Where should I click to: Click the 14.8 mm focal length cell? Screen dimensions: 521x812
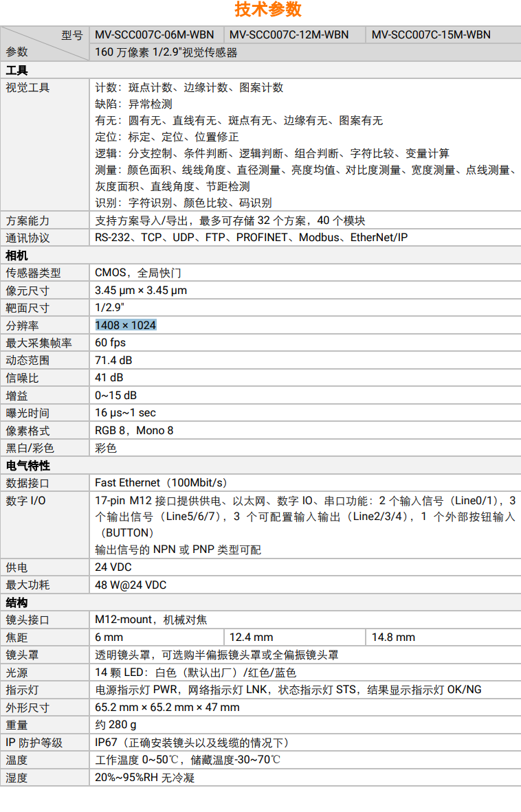pos(393,638)
